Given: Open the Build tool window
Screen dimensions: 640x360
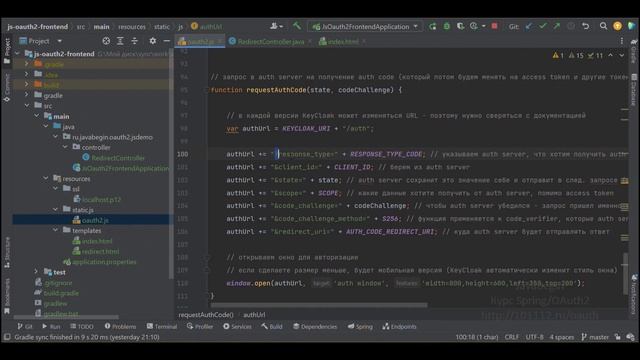Looking at the screenshot, I should point(272,327).
